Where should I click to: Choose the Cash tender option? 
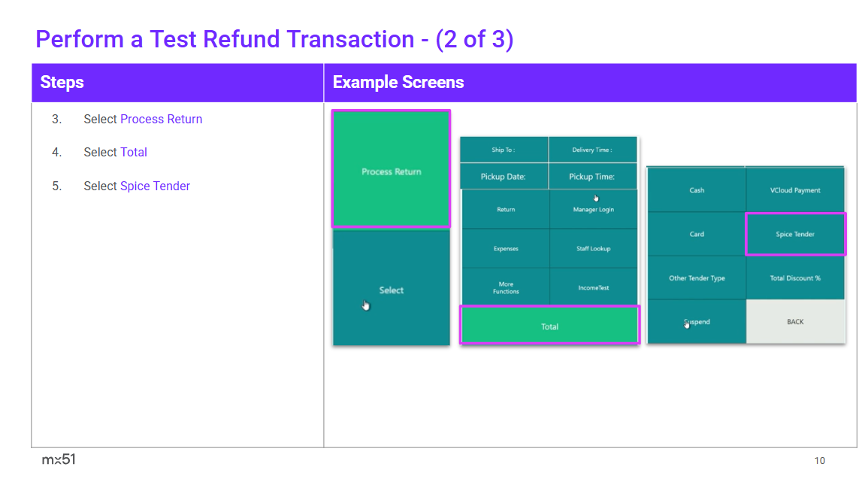[697, 190]
